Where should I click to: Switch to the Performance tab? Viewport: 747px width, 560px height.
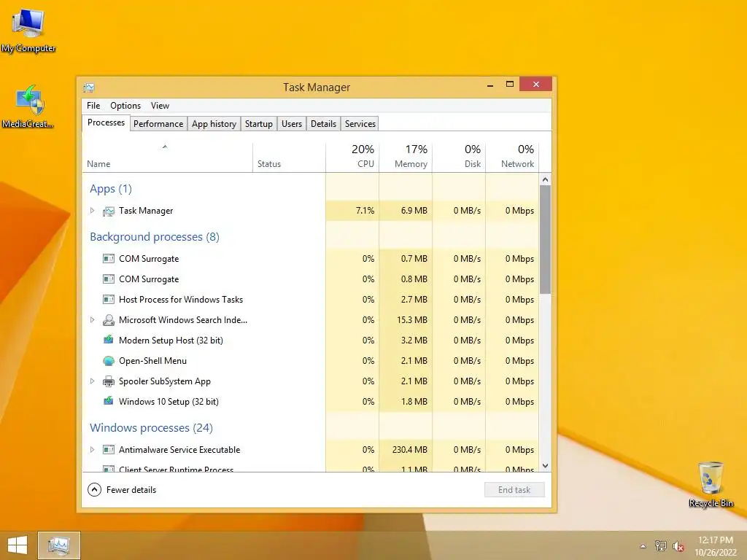click(x=158, y=124)
